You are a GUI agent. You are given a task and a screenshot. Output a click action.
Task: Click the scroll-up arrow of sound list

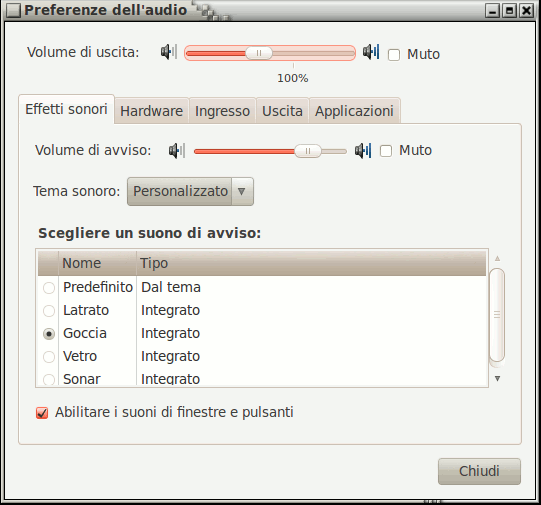click(497, 258)
